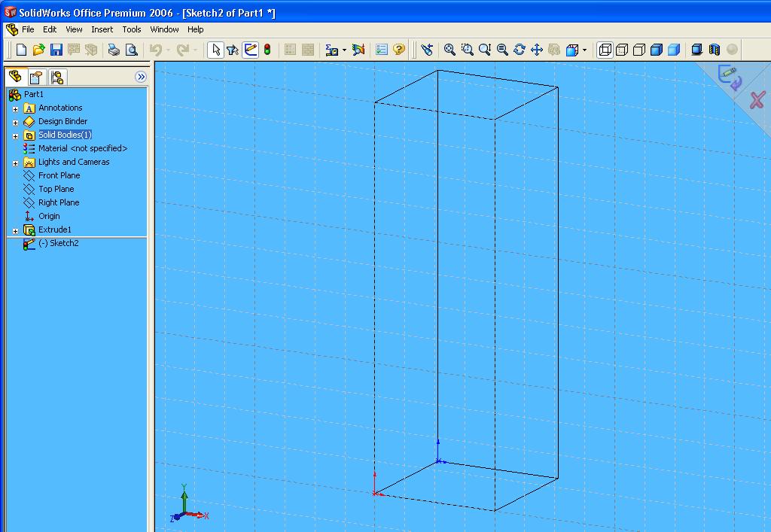Expand the Solid Bodies(1) folder
771x532 pixels.
(15, 136)
